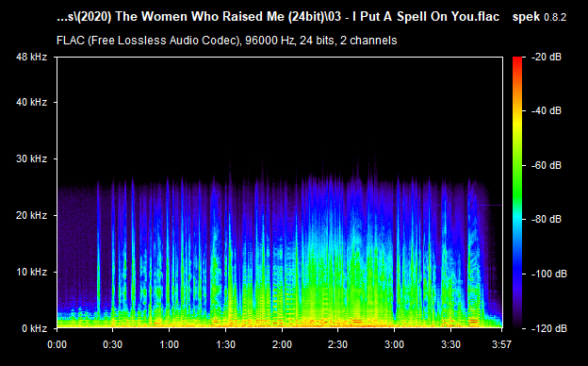Click the "2:00" time axis label
This screenshot has width=588, height=366.
[282, 344]
